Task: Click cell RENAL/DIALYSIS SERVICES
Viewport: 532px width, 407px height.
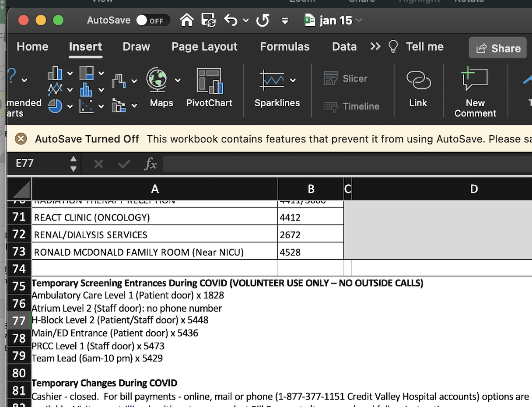Action: (155, 235)
